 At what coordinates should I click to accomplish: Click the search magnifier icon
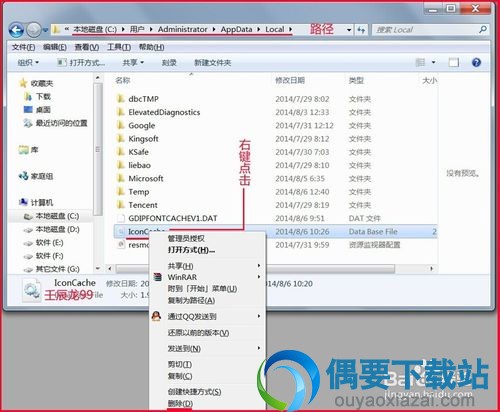pyautogui.click(x=482, y=30)
